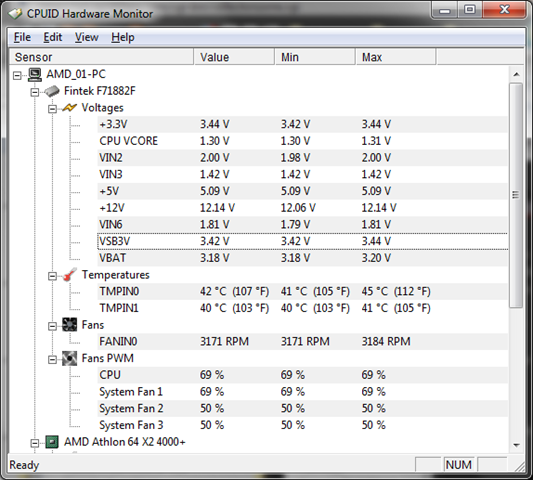The height and width of the screenshot is (480, 533).
Task: Click the vertical scrollbar thumb
Action: point(516,195)
